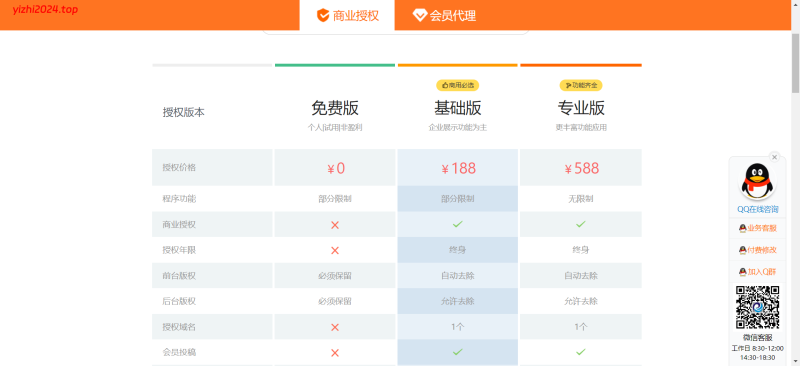Viewport: 800px width, 366px height.
Task: Click the shield icon beside 商业授权
Action: tap(323, 15)
